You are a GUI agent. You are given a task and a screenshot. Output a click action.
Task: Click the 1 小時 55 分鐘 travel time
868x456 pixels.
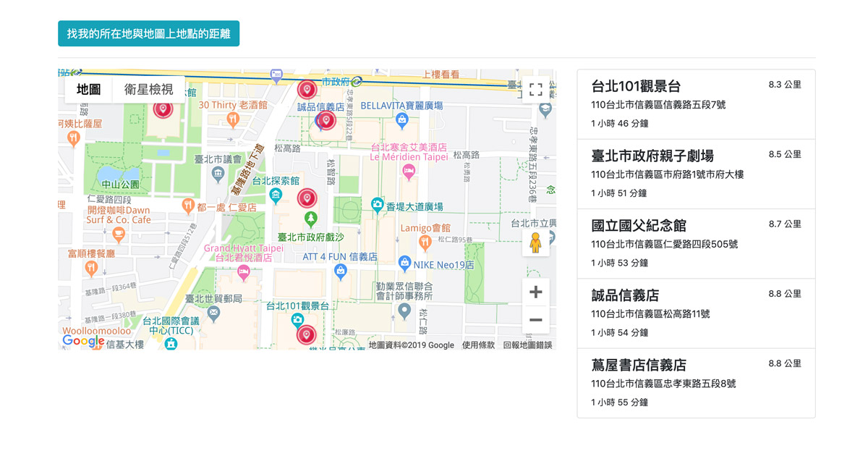coord(618,402)
